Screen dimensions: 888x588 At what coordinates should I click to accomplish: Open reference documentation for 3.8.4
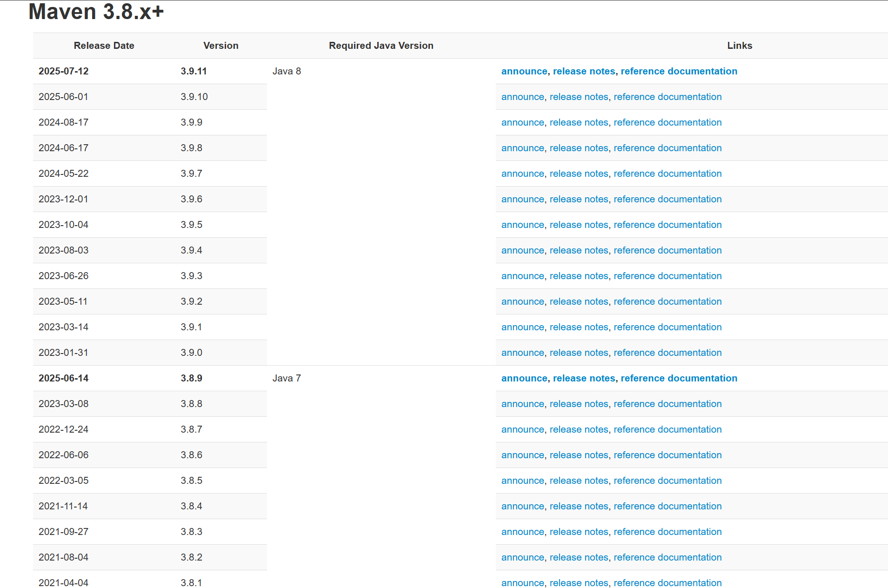pyautogui.click(x=668, y=506)
